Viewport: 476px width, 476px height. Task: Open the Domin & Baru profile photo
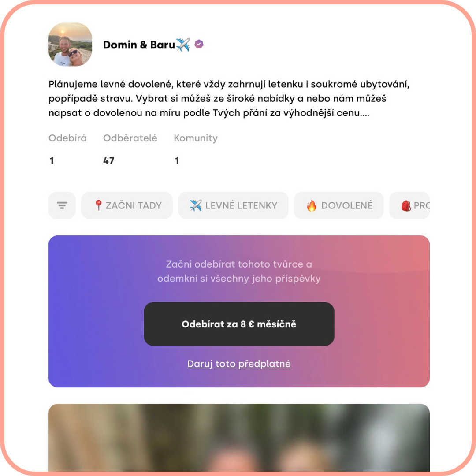coord(70,45)
